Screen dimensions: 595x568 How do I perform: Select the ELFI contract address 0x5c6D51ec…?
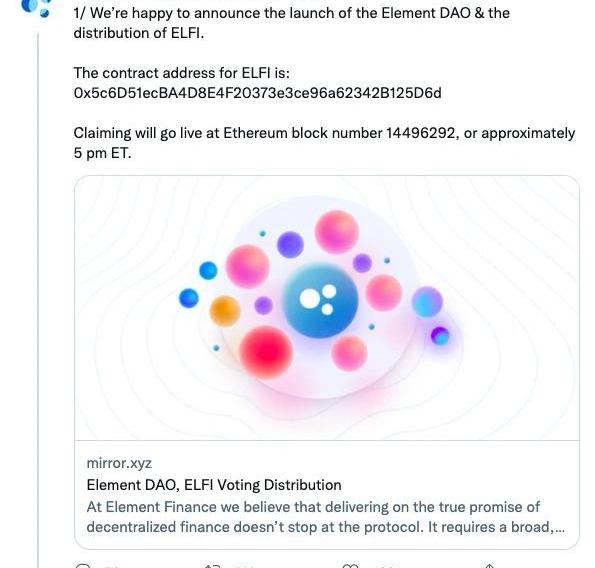257,93
